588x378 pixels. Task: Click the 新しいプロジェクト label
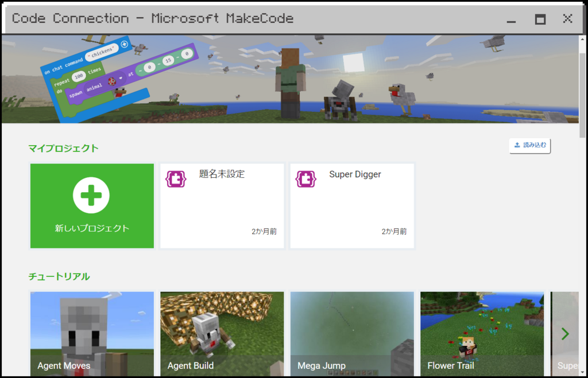click(x=92, y=228)
